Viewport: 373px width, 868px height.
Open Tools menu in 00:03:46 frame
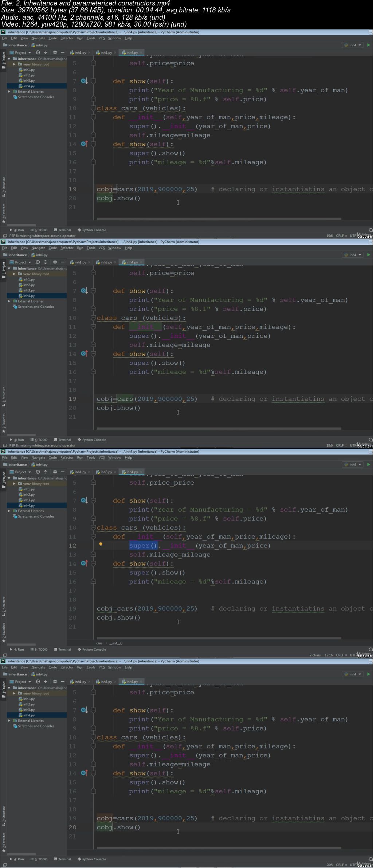point(91,667)
